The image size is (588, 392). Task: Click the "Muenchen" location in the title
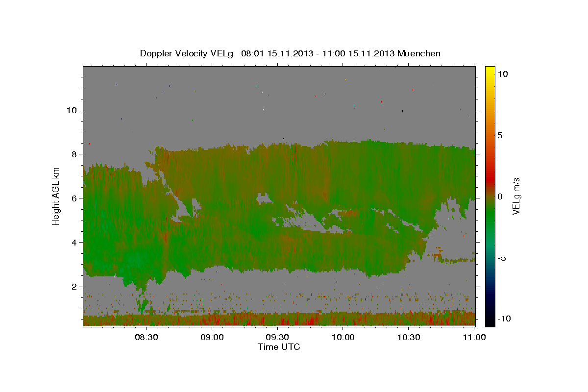(419, 53)
